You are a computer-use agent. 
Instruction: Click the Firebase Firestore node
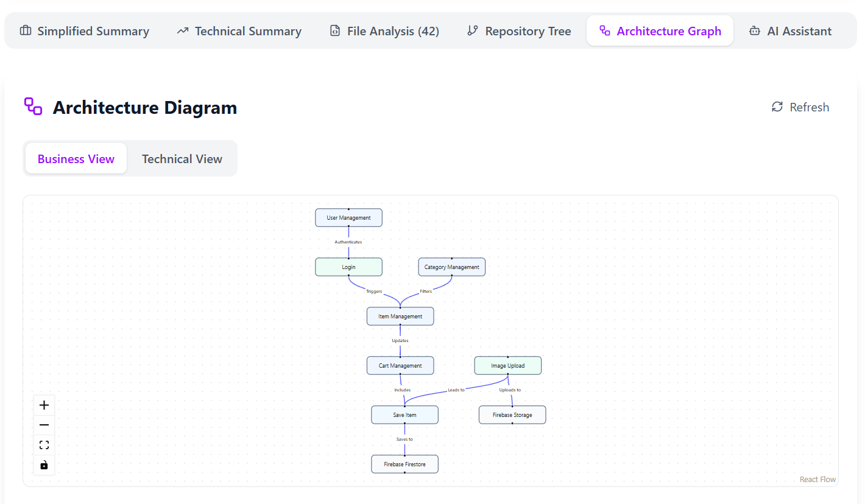click(x=404, y=464)
